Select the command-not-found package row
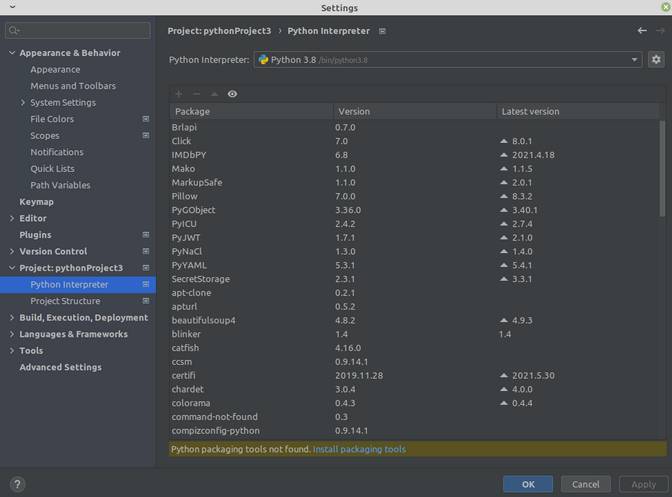 [414, 416]
